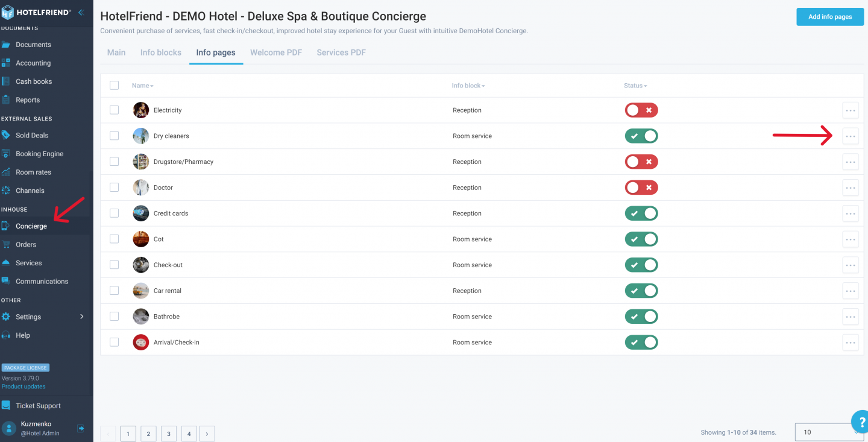This screenshot has height=442, width=868.
Task: Open the three-dots menu for Car rental
Action: (x=851, y=291)
